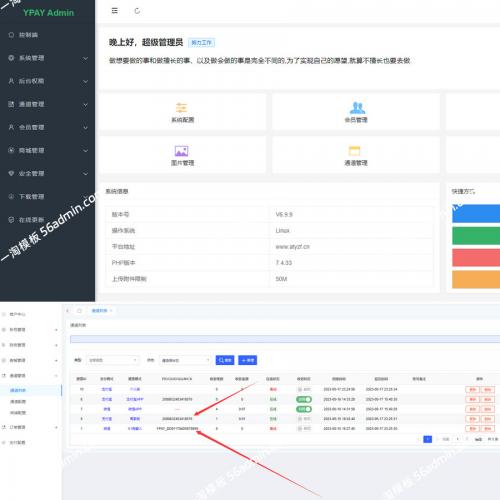The width and height of the screenshot is (500, 500).
Task: Open 控制台 in the dark sidebar
Action: [28, 35]
